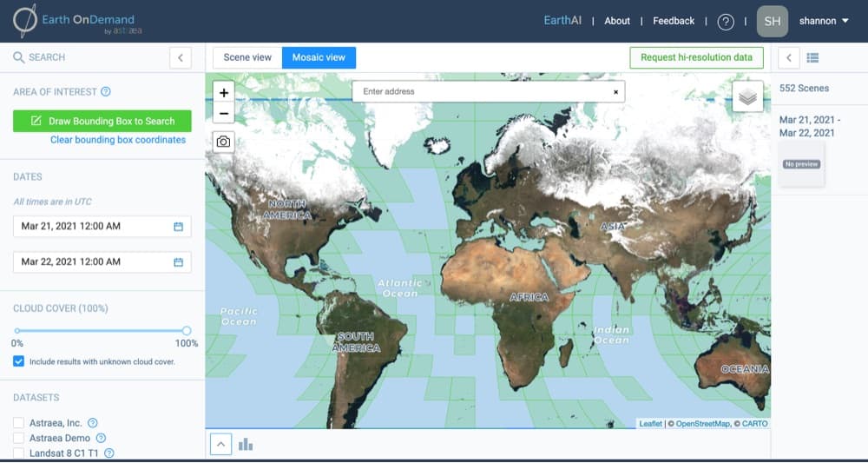868x463 pixels.
Task: Expand the bottom panel with up chevron
Action: point(221,444)
